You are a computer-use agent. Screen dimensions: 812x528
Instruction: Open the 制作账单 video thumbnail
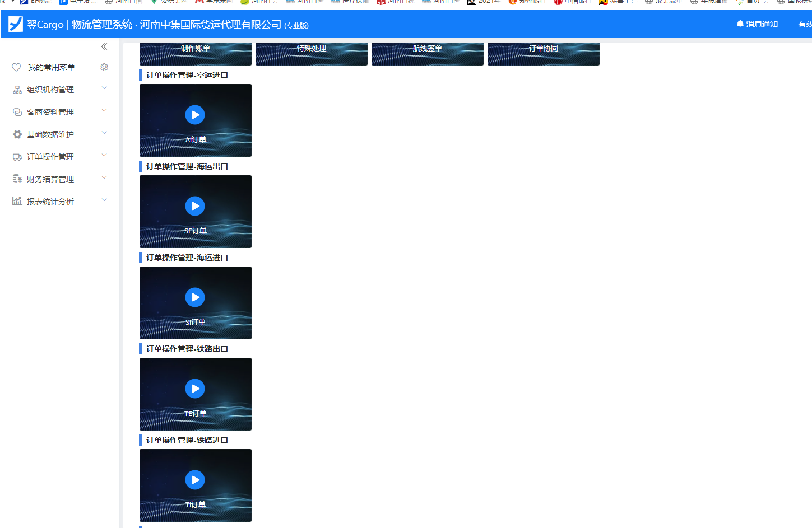[x=196, y=54]
